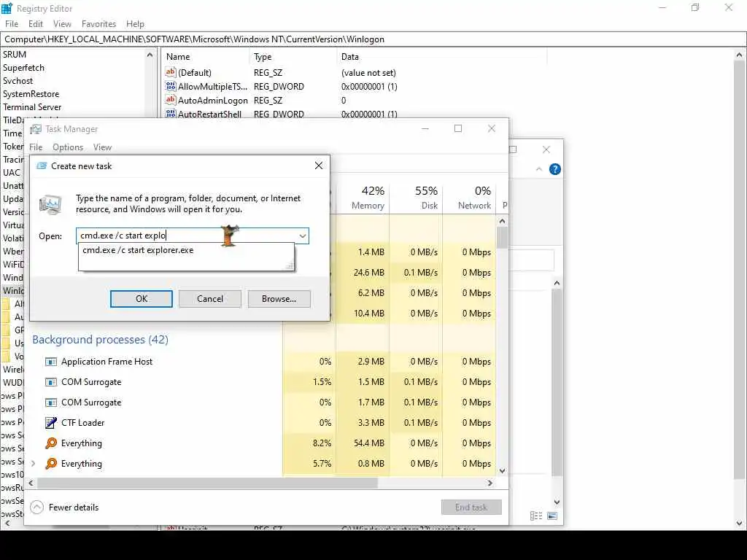747x560 pixels.
Task: Click the Browse... button
Action: point(279,298)
